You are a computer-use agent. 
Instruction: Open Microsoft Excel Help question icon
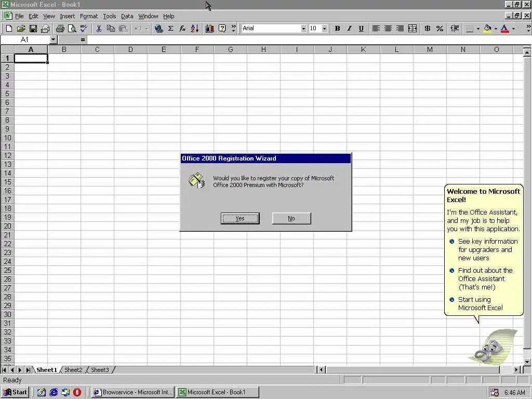[x=222, y=29]
